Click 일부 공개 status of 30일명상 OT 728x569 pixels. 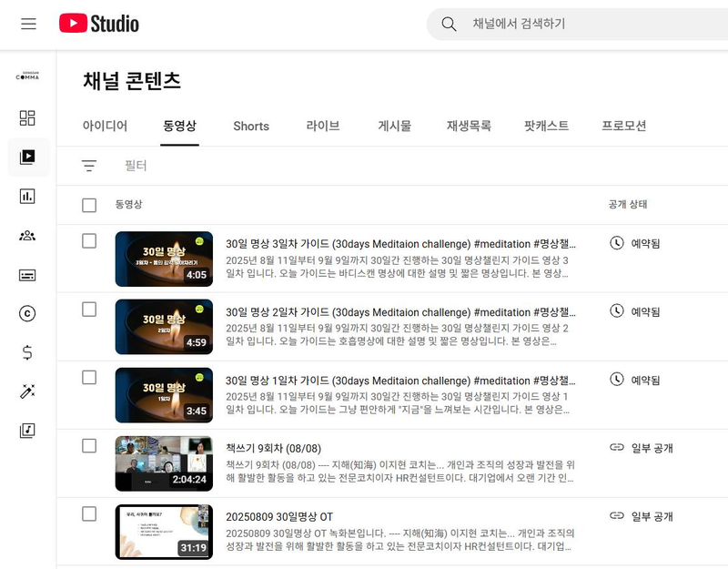[652, 516]
